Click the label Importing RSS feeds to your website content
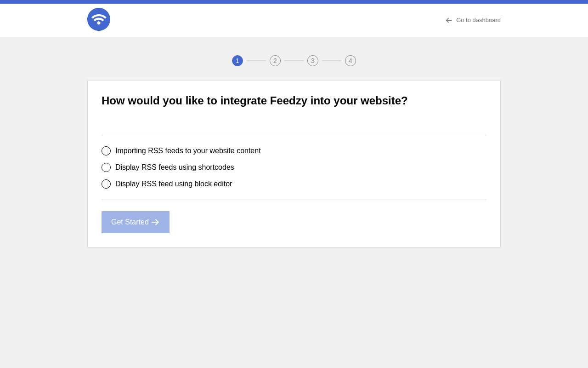 [188, 151]
